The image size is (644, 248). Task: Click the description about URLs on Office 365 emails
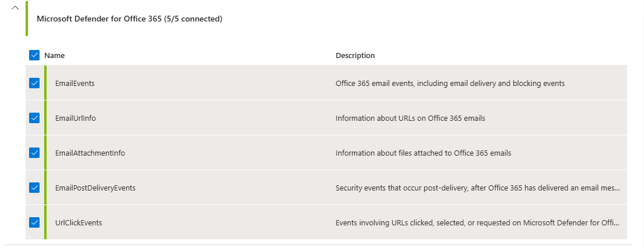click(x=410, y=118)
